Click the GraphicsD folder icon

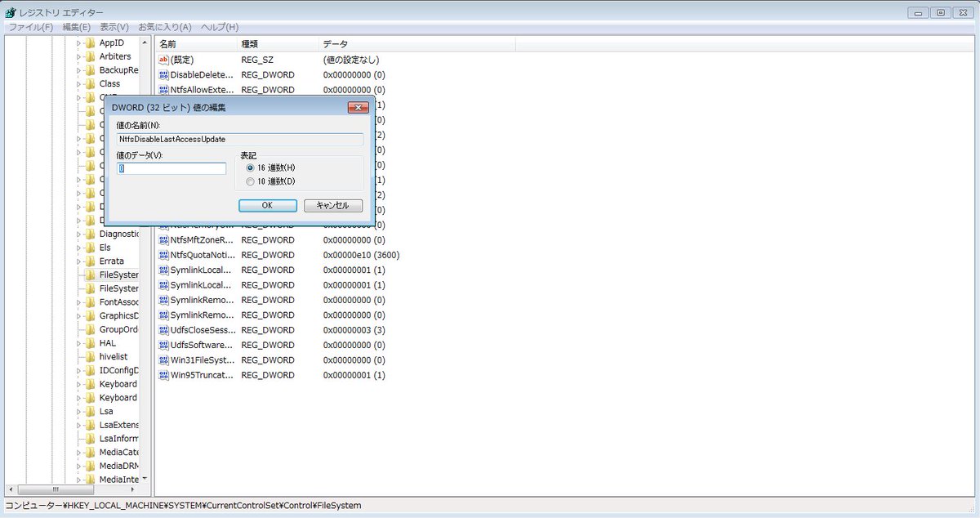(x=91, y=316)
